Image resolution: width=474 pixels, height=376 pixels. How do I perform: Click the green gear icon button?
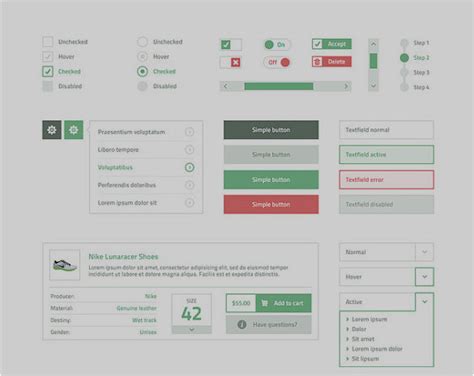[x=73, y=130]
